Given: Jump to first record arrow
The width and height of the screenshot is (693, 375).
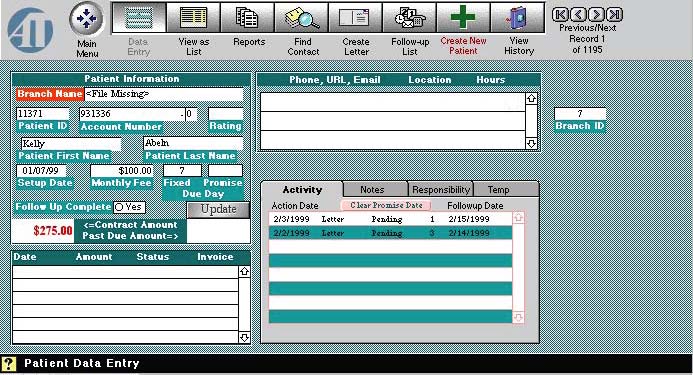Looking at the screenshot, I should pyautogui.click(x=560, y=15).
